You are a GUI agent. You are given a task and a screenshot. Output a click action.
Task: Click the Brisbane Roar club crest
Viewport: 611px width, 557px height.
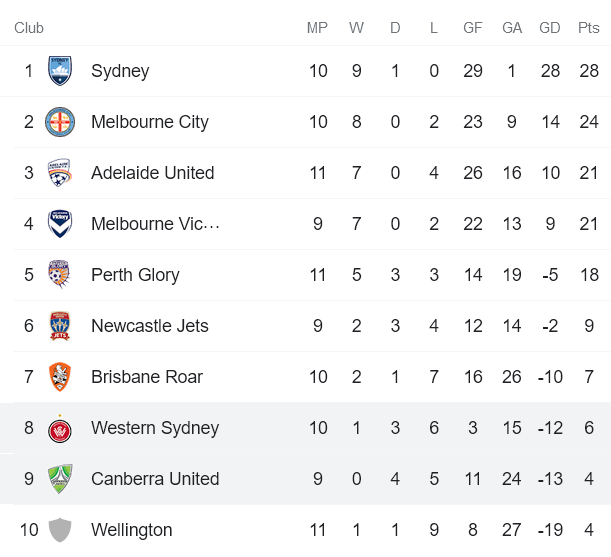coord(60,377)
